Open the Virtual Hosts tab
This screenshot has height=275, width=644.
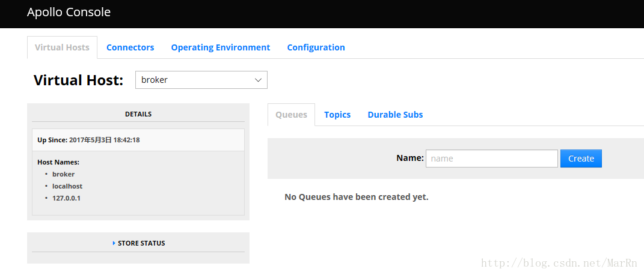pyautogui.click(x=62, y=47)
